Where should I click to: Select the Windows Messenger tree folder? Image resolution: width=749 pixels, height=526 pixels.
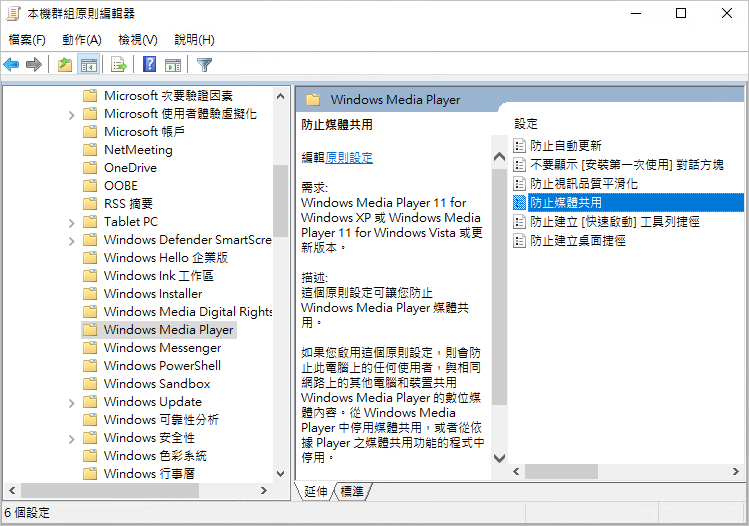coord(162,348)
